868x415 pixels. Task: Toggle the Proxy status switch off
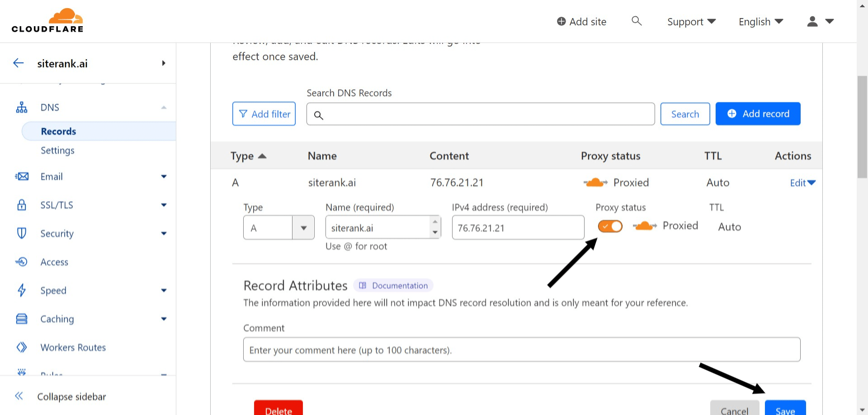pyautogui.click(x=610, y=226)
